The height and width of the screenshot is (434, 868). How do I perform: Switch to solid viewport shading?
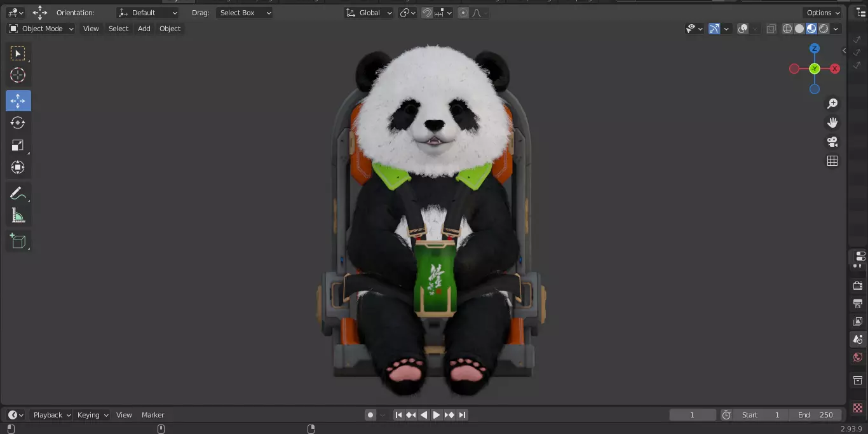[x=799, y=29]
